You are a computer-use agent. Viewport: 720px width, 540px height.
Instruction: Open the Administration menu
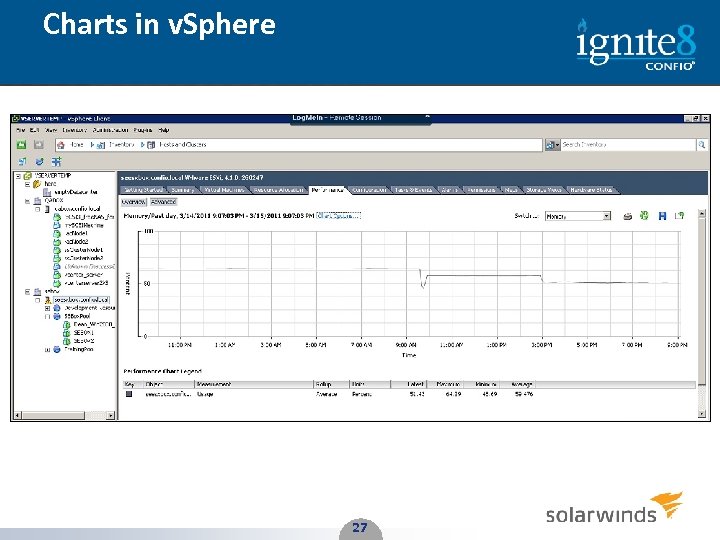click(x=110, y=130)
